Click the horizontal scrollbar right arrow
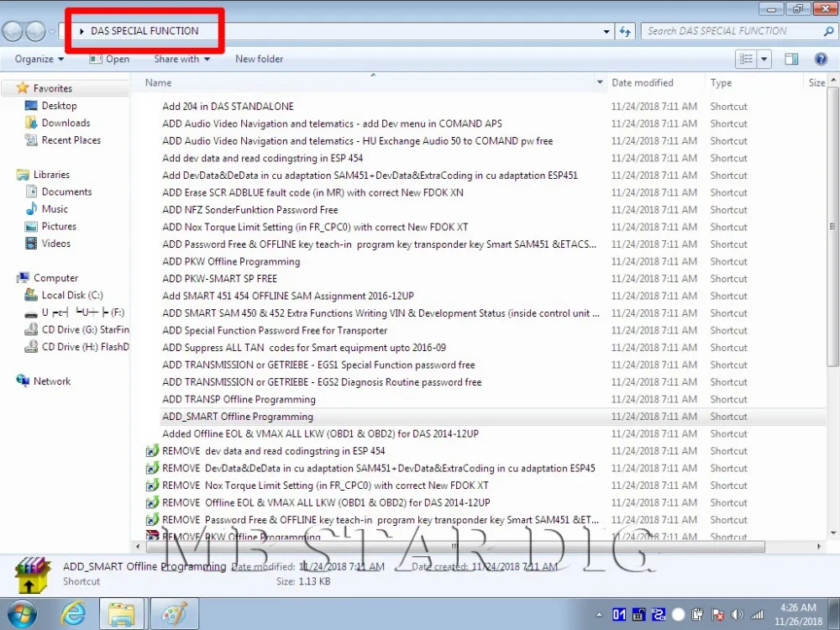The width and height of the screenshot is (840, 630). [818, 547]
